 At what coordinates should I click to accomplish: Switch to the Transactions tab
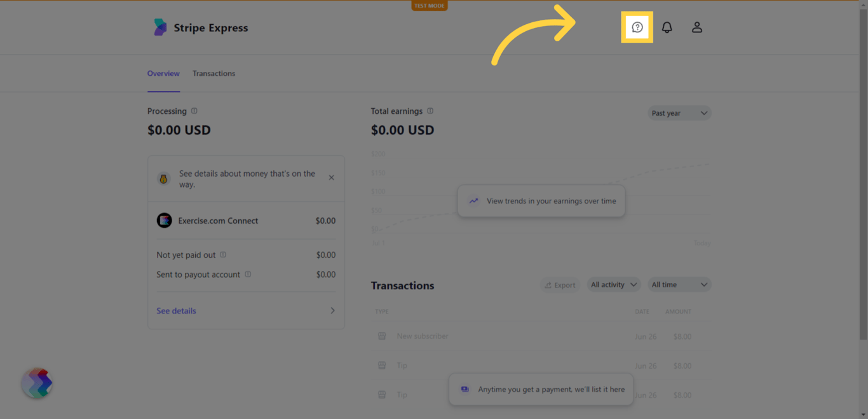pyautogui.click(x=214, y=74)
